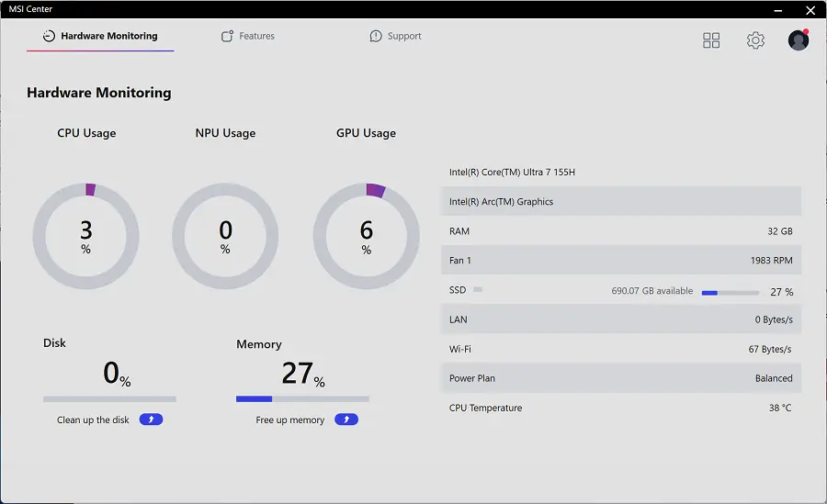
Task: Minimize the MSI Center window
Action: pos(778,10)
